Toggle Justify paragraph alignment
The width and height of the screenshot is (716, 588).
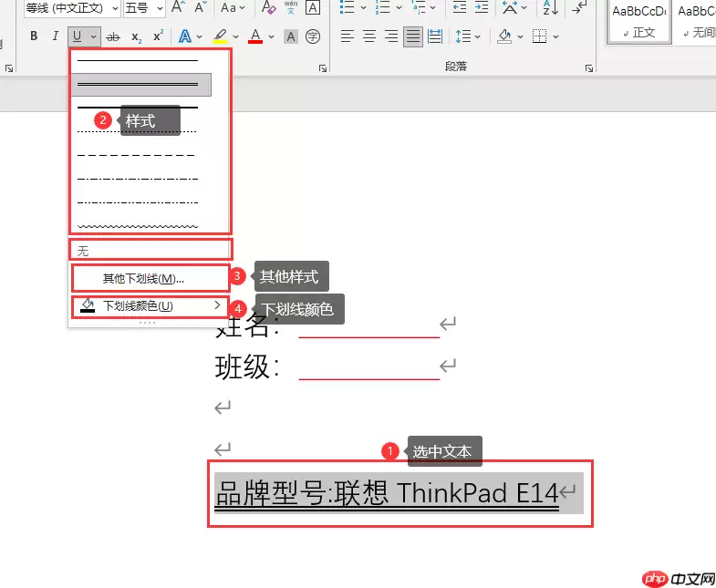[413, 36]
